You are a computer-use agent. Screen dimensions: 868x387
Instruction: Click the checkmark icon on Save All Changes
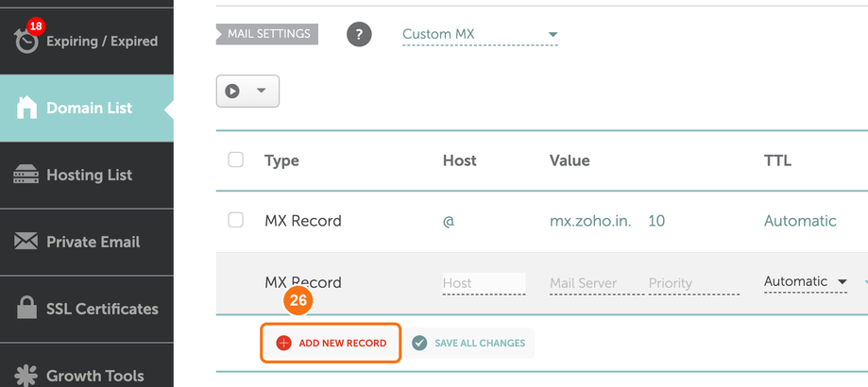pos(419,343)
